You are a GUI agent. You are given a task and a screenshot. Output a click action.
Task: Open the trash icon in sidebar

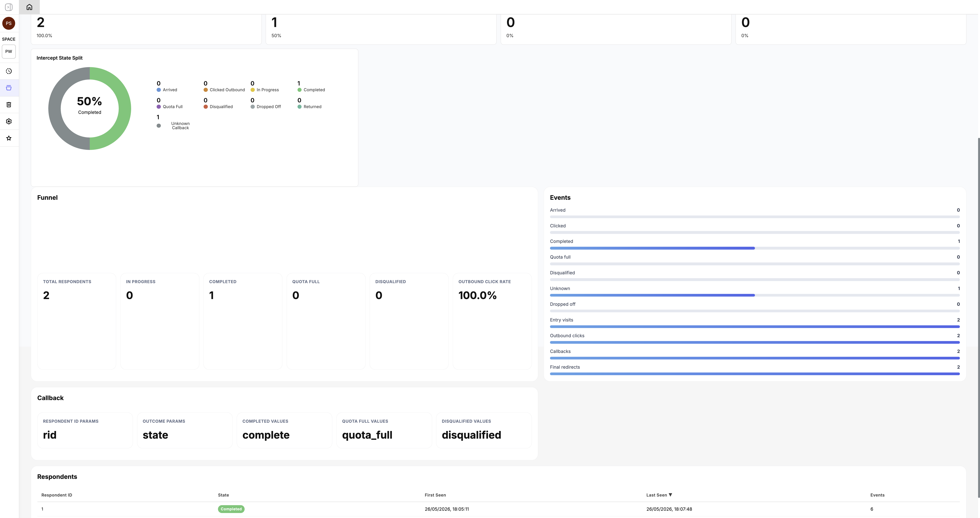[x=9, y=105]
